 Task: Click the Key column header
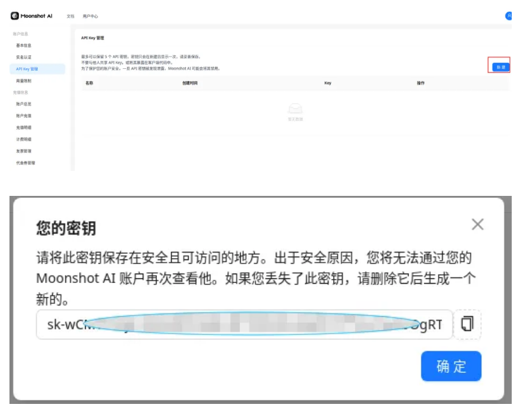tap(328, 83)
